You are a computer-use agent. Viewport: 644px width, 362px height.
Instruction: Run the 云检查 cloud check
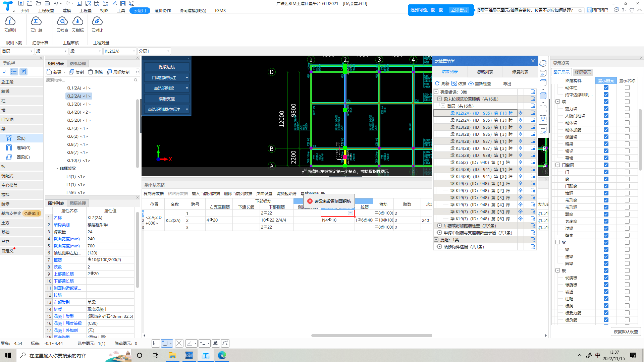62,24
